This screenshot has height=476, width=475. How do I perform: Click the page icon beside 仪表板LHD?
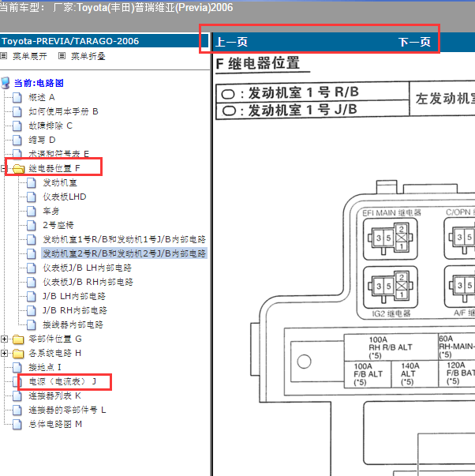(x=32, y=197)
